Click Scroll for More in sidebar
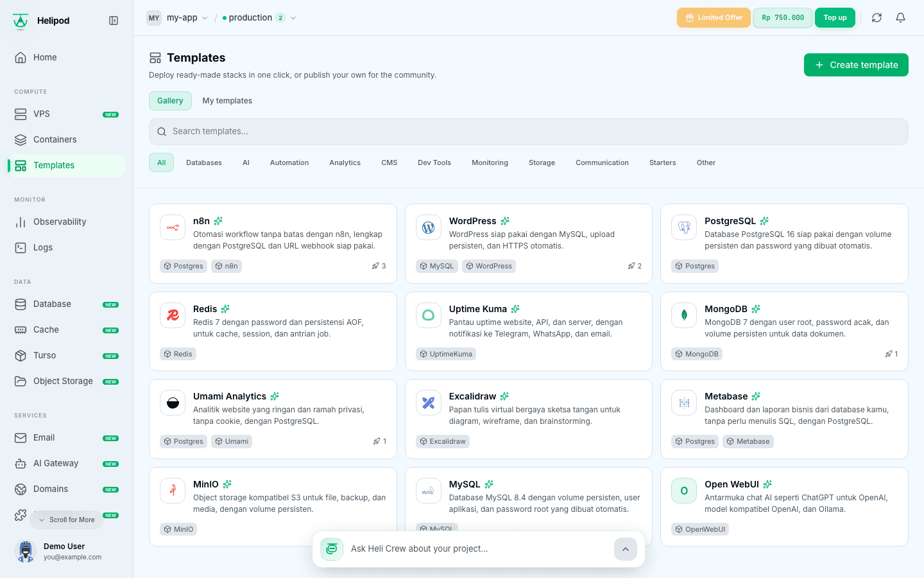 66,520
